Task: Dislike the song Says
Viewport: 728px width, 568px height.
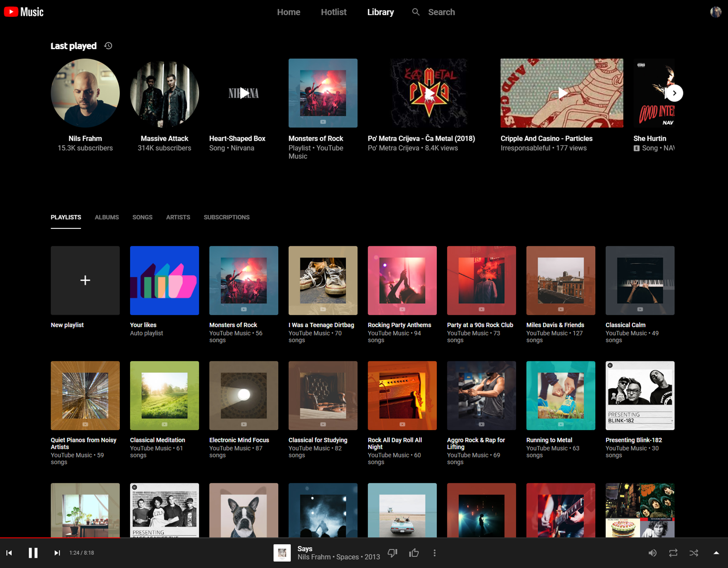Action: (x=392, y=553)
